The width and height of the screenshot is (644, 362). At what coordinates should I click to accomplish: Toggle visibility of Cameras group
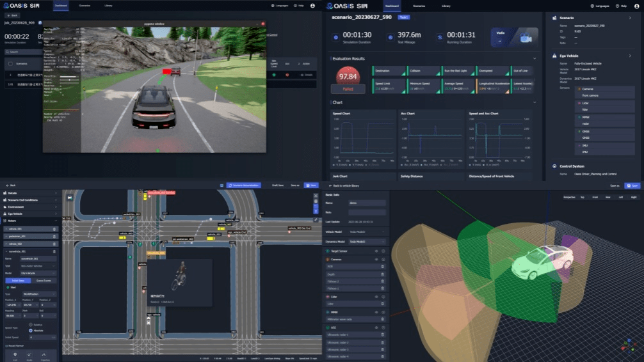(x=376, y=260)
